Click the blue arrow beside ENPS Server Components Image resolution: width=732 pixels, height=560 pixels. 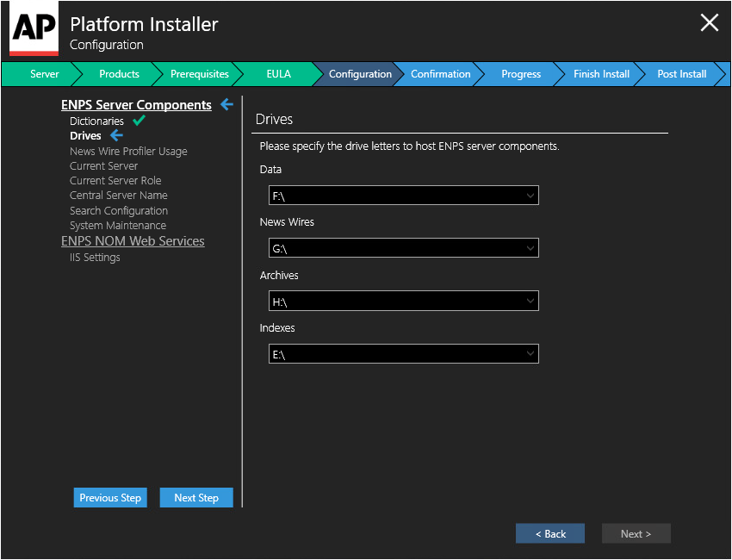pyautogui.click(x=226, y=104)
